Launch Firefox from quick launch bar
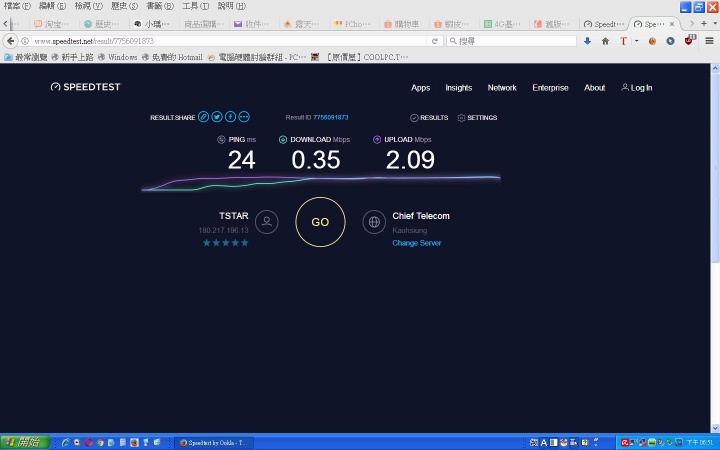Image resolution: width=720 pixels, height=450 pixels. (x=134, y=442)
